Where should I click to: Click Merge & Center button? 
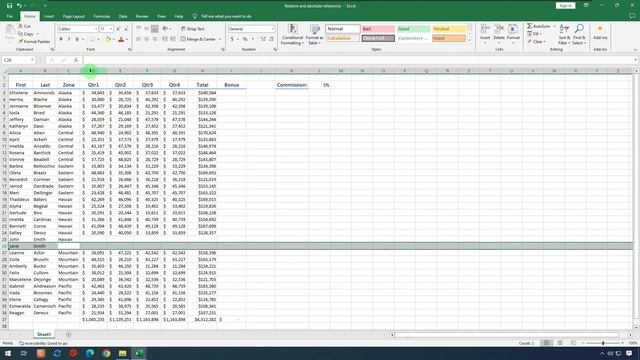click(198, 39)
